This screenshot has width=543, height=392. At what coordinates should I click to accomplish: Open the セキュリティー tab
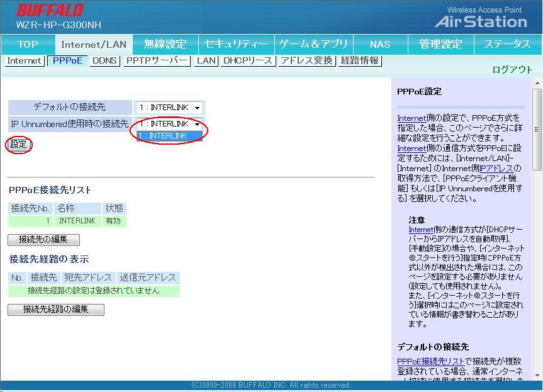236,44
